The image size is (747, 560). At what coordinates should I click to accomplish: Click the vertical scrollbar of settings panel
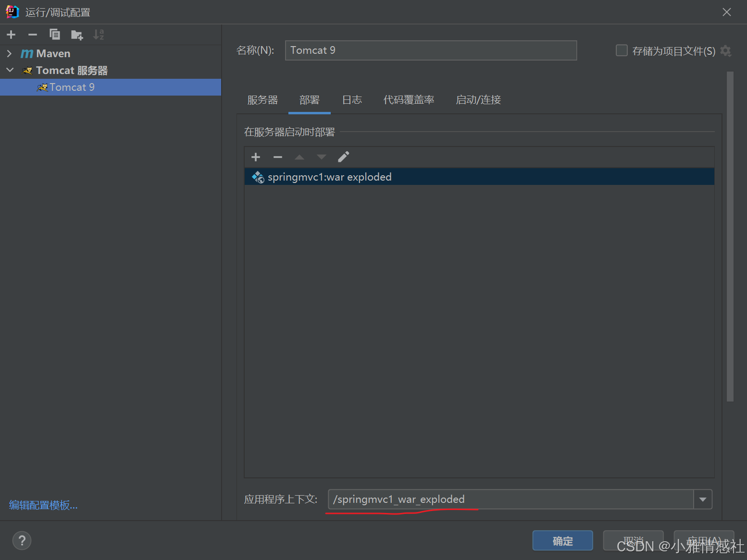tap(730, 236)
